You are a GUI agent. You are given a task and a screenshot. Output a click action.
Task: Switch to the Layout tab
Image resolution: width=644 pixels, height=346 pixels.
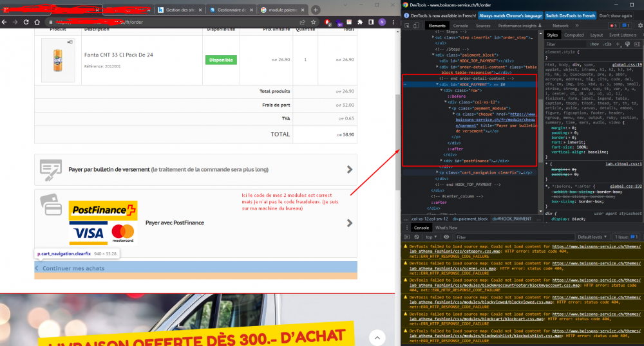pyautogui.click(x=596, y=35)
